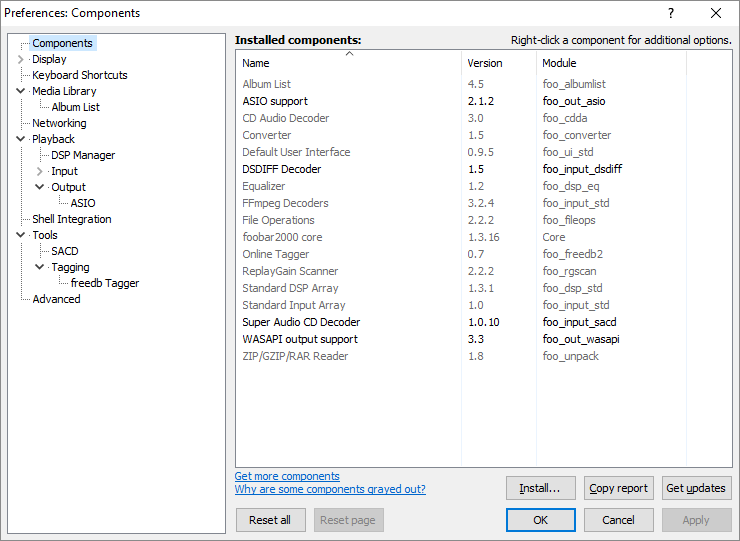Sort by the Name column header
This screenshot has height=541, width=740.
348,63
